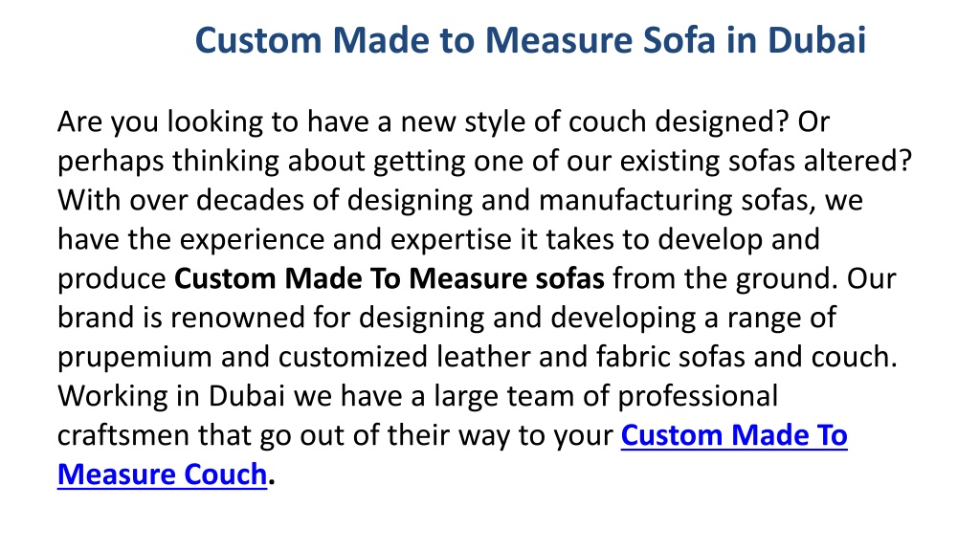
Task: Click the bold 'Custom Made To Measure sofas' text
Action: tap(389, 278)
